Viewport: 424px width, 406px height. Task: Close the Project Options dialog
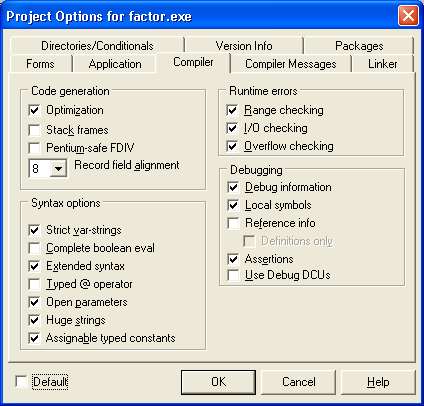[408, 16]
